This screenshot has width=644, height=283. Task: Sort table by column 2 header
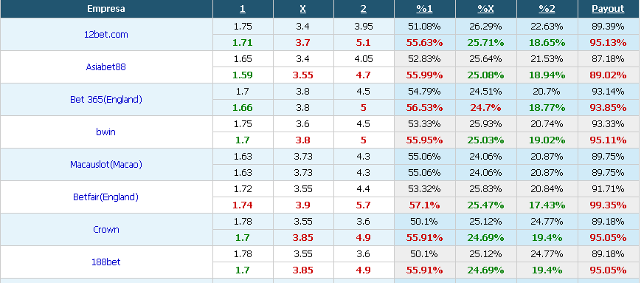(364, 9)
